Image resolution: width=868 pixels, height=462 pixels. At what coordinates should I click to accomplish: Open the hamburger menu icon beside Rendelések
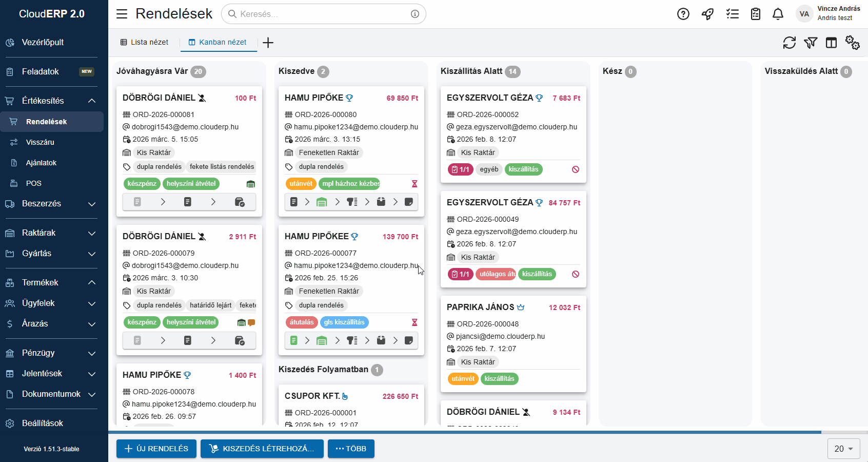(122, 14)
